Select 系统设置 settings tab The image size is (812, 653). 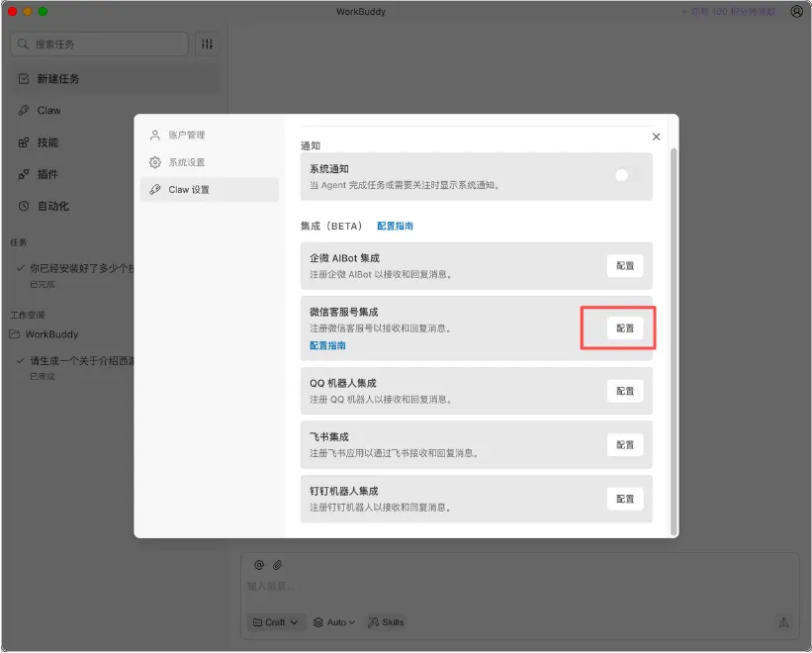210,162
